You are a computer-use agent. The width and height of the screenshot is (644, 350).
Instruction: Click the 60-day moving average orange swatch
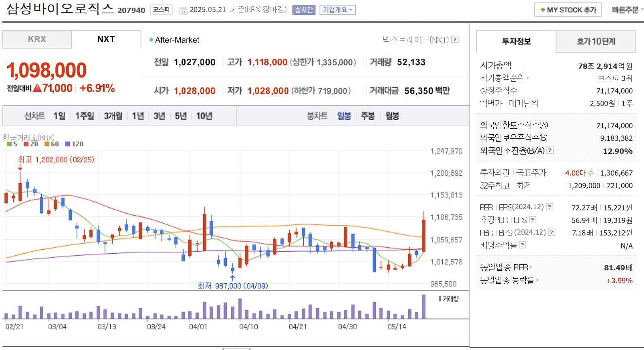click(x=47, y=144)
